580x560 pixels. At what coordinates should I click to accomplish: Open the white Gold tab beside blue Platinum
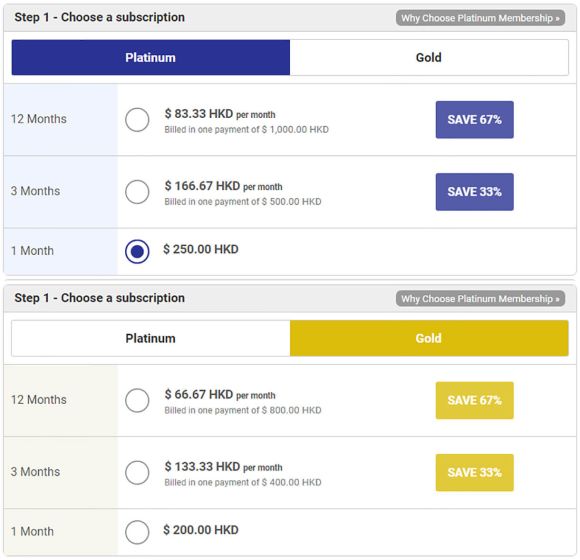tap(429, 58)
